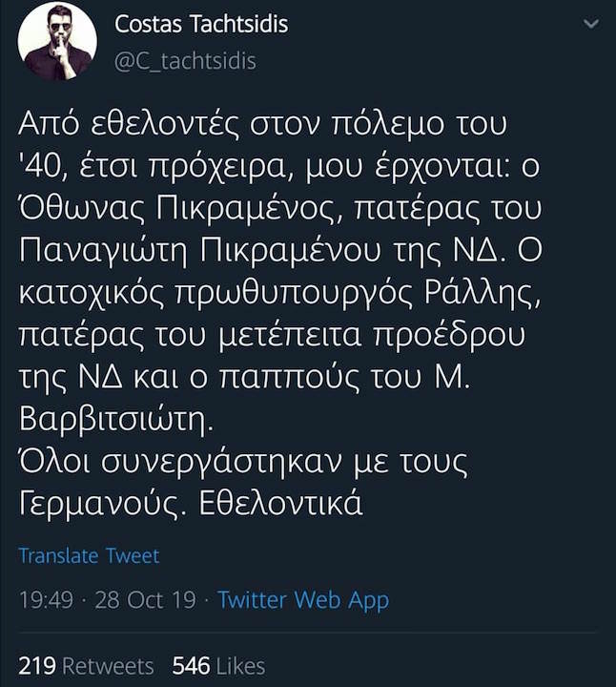
Task: Click the word Retweets label
Action: tap(108, 665)
